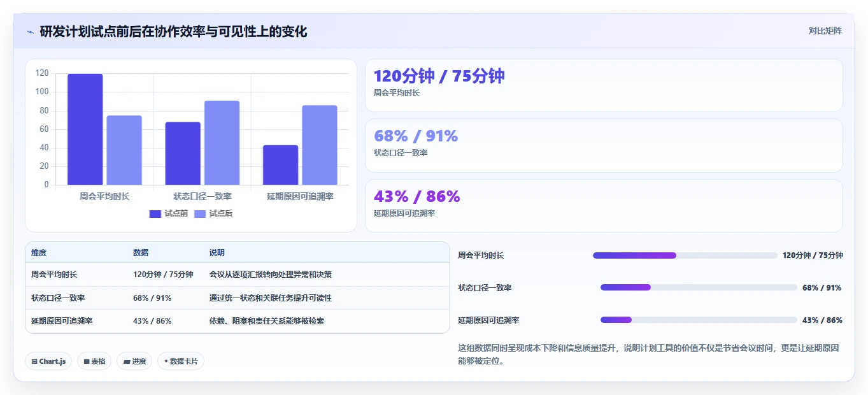Click the 试点后 bar for 状态口径一致率
This screenshot has width=868, height=395.
tap(222, 143)
